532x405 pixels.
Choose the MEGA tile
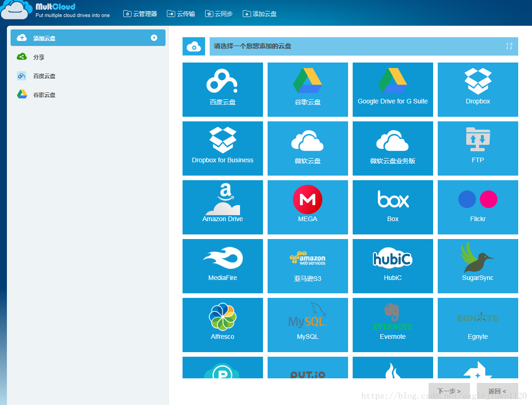click(x=308, y=207)
